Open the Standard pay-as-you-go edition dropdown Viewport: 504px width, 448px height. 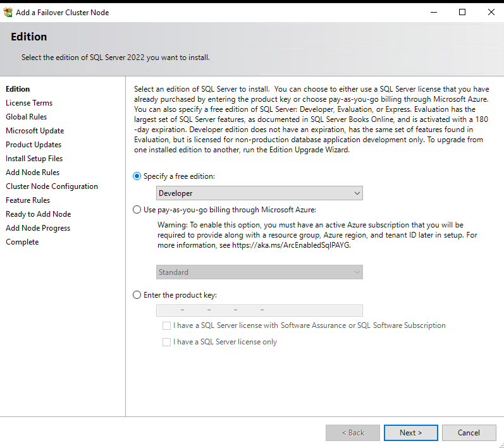click(x=259, y=272)
